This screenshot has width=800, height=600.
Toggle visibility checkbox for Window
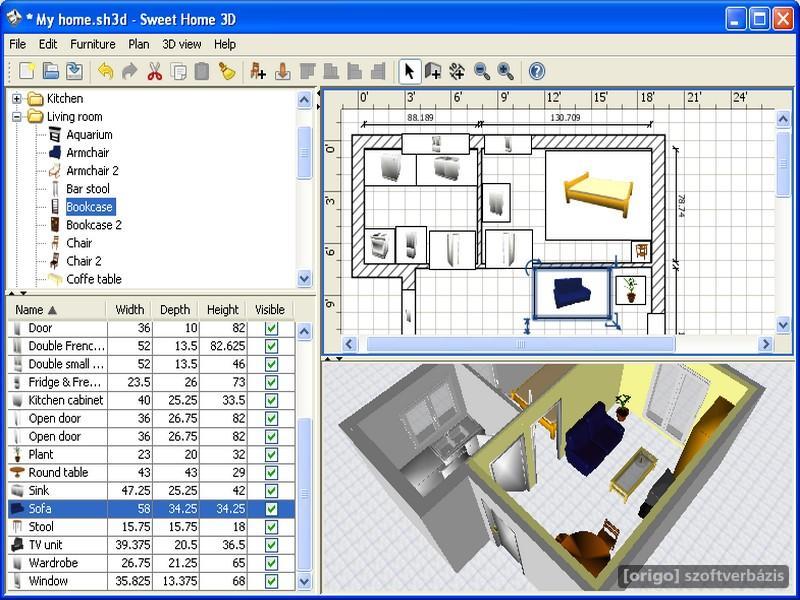(271, 582)
